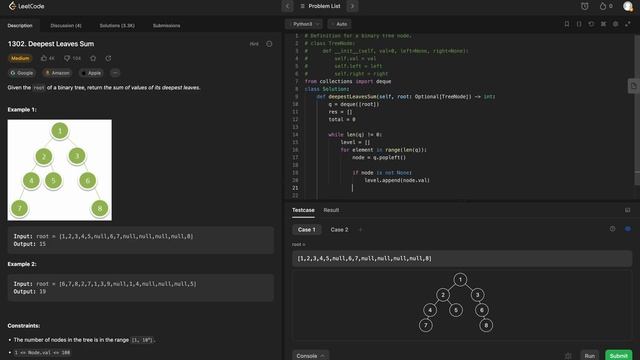Screen dimensions: 640x360
Task: Switch to the Discussion tab
Action: point(66,25)
